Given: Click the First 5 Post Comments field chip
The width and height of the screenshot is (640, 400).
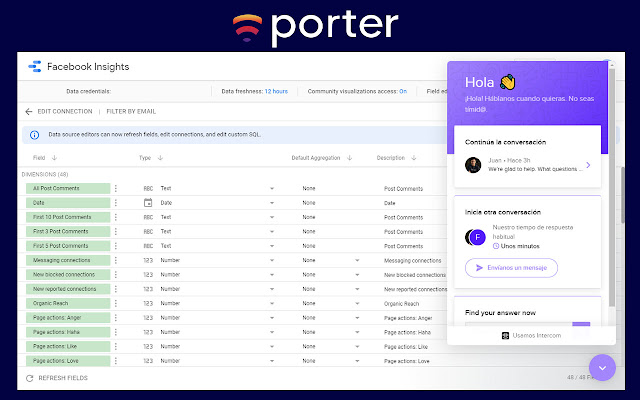Looking at the screenshot, I should click(x=68, y=246).
